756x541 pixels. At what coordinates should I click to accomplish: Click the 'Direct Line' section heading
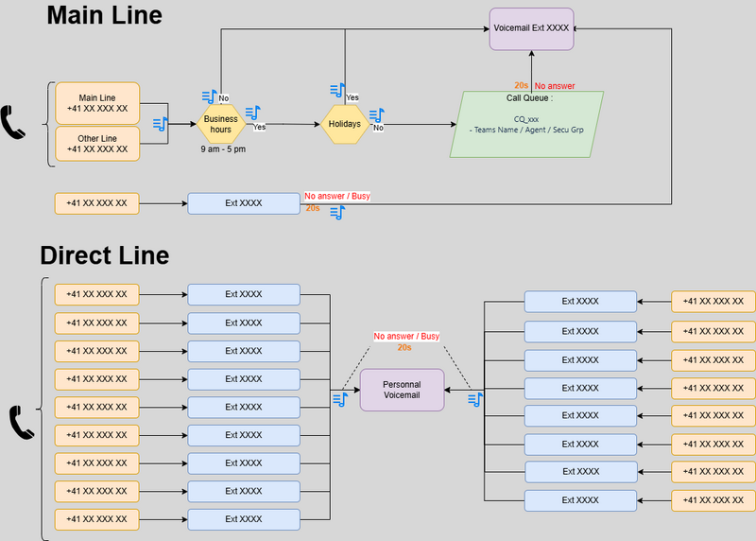tap(105, 255)
